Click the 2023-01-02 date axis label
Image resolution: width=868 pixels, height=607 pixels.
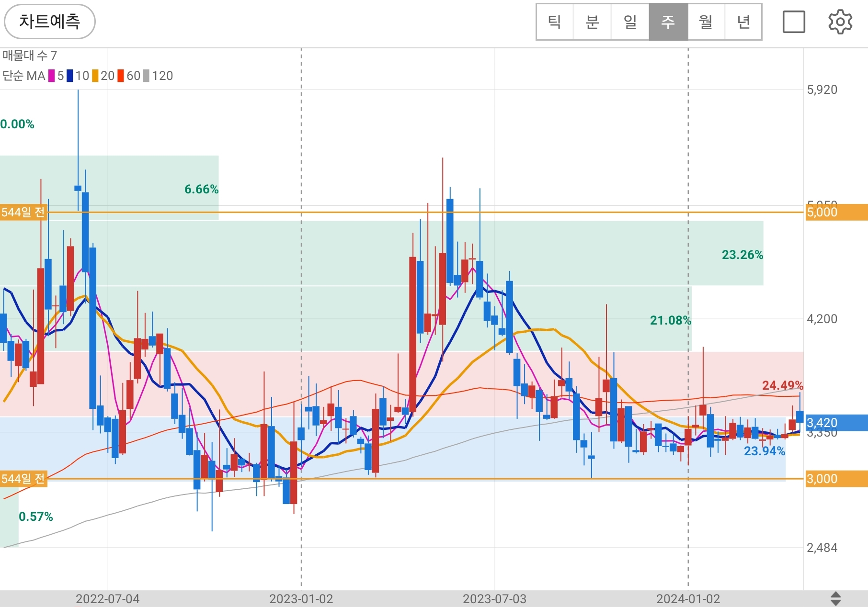point(301,599)
